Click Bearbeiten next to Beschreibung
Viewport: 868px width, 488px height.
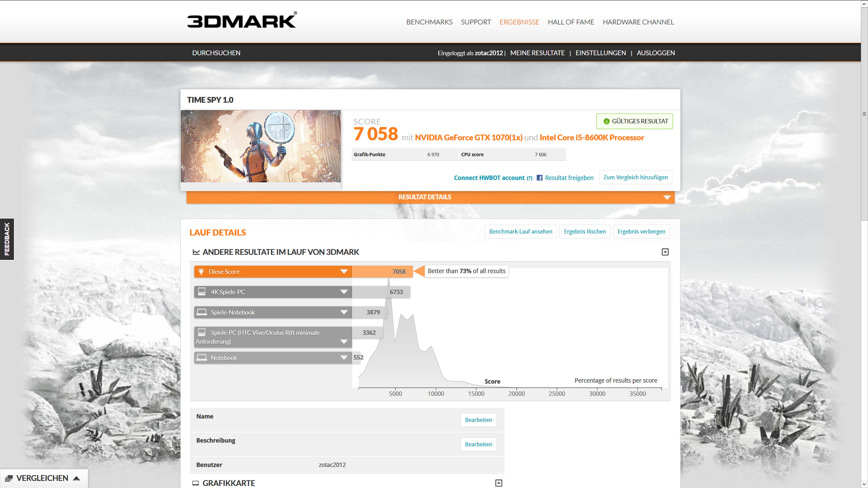(x=478, y=444)
